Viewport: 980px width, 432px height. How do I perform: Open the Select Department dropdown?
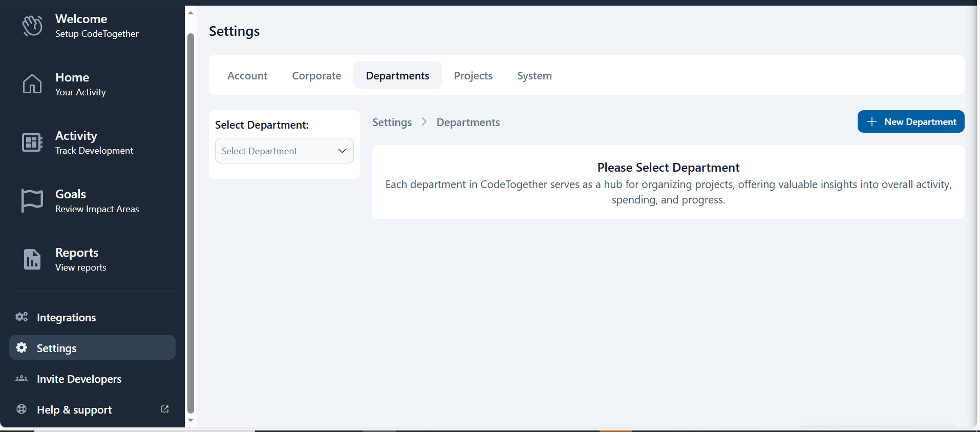click(x=276, y=151)
